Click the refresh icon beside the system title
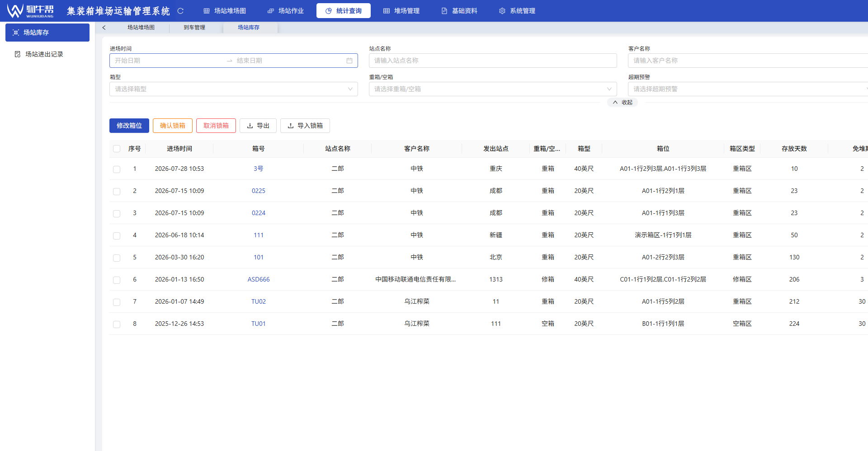The height and width of the screenshot is (451, 868). 180,11
